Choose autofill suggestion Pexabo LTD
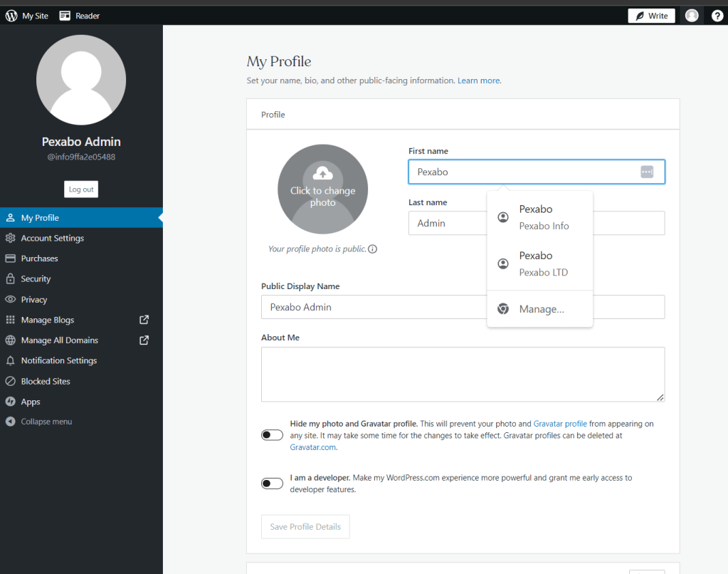Image resolution: width=728 pixels, height=574 pixels. (x=540, y=263)
